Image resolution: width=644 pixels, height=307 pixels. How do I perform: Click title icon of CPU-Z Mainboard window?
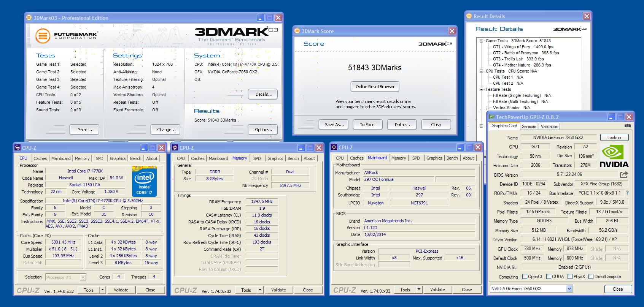[x=334, y=147]
